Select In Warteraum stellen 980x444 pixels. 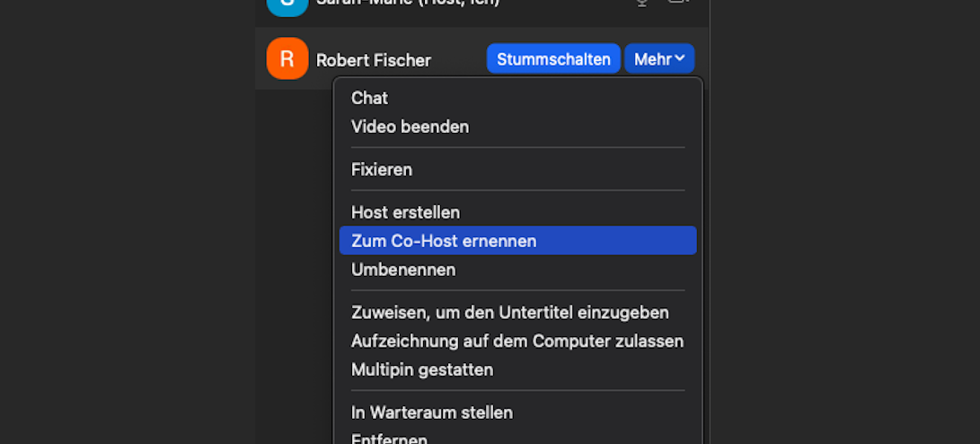pos(431,413)
